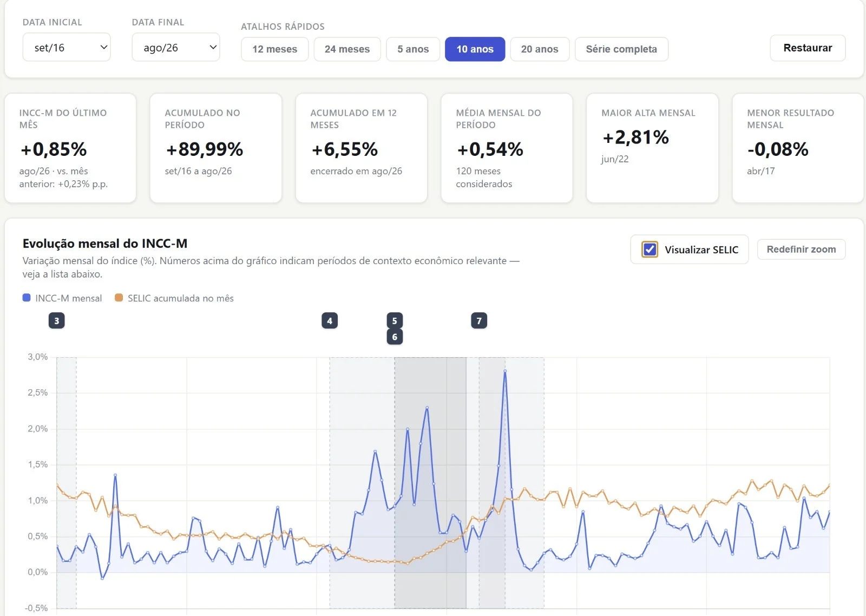Click the +0,85% last month value

tap(54, 149)
